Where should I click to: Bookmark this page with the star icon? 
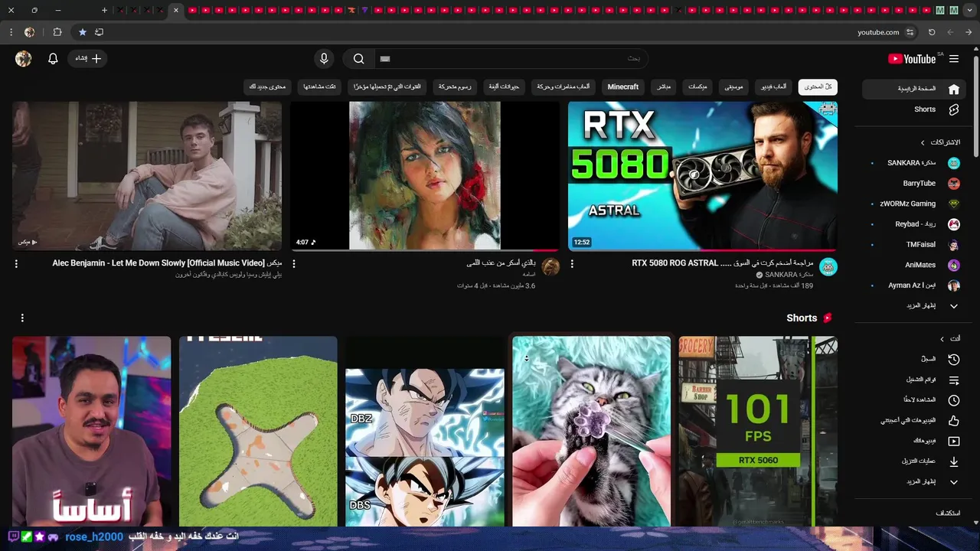click(x=82, y=32)
